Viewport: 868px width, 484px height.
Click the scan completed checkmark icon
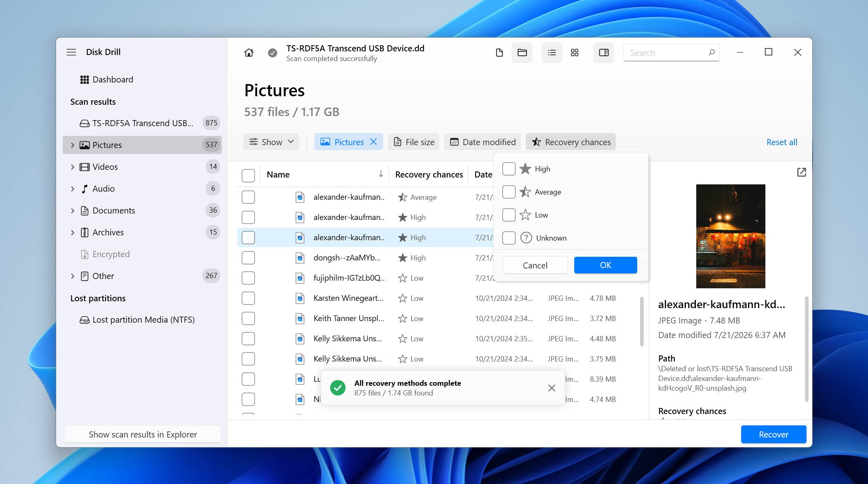pyautogui.click(x=273, y=53)
